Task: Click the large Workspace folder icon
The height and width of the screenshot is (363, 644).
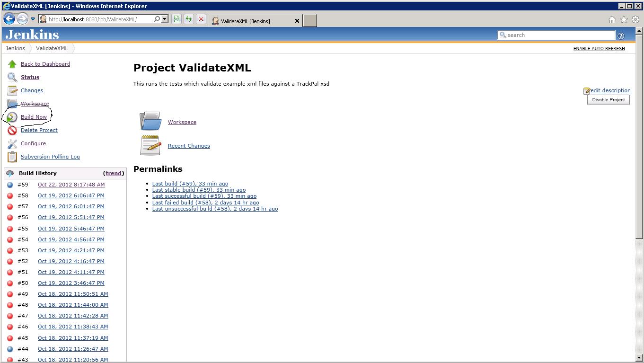Action: 150,121
